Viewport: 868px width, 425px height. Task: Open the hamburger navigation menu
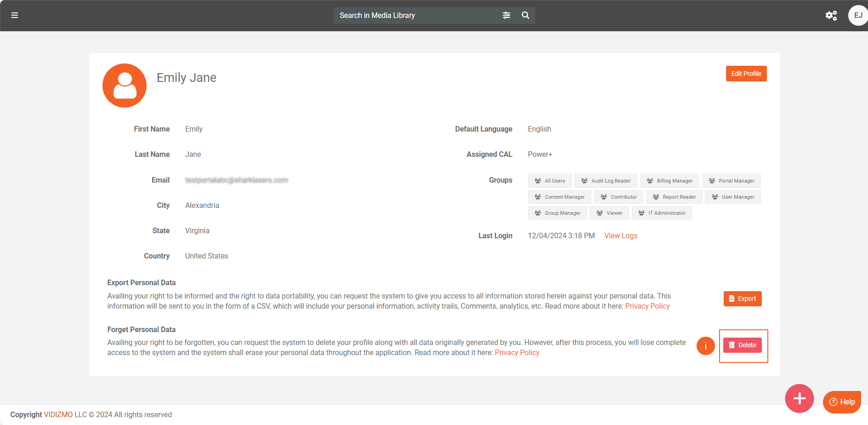click(x=15, y=15)
